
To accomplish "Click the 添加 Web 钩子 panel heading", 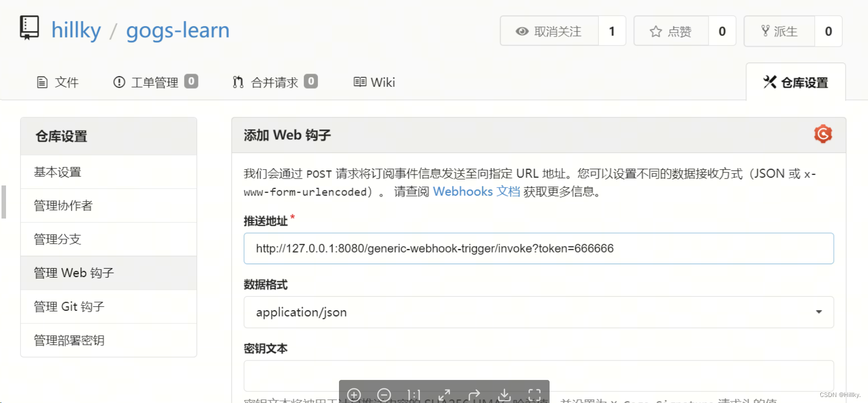I will [287, 135].
